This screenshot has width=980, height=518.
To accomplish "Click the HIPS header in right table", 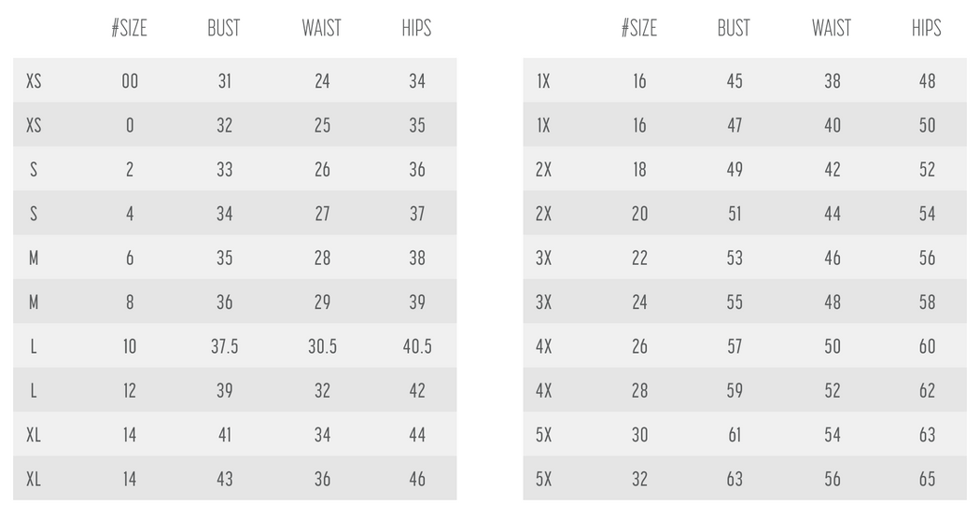I will pyautogui.click(x=926, y=28).
